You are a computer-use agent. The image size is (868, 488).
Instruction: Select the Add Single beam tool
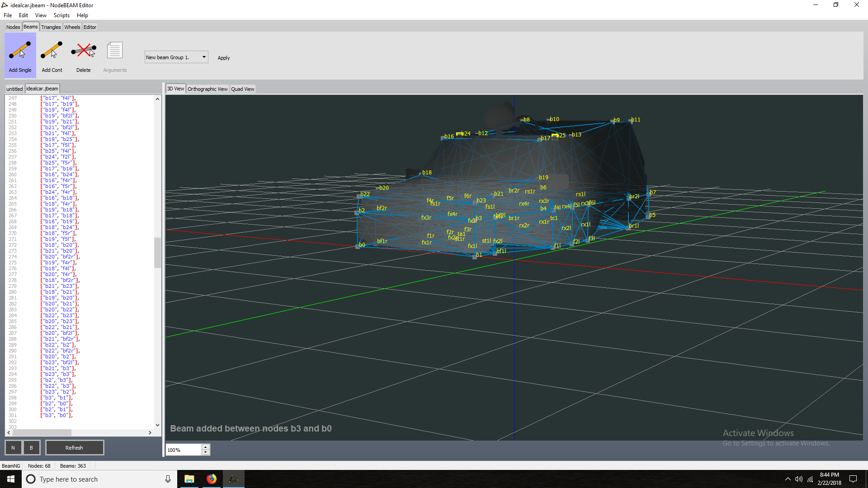pos(20,56)
